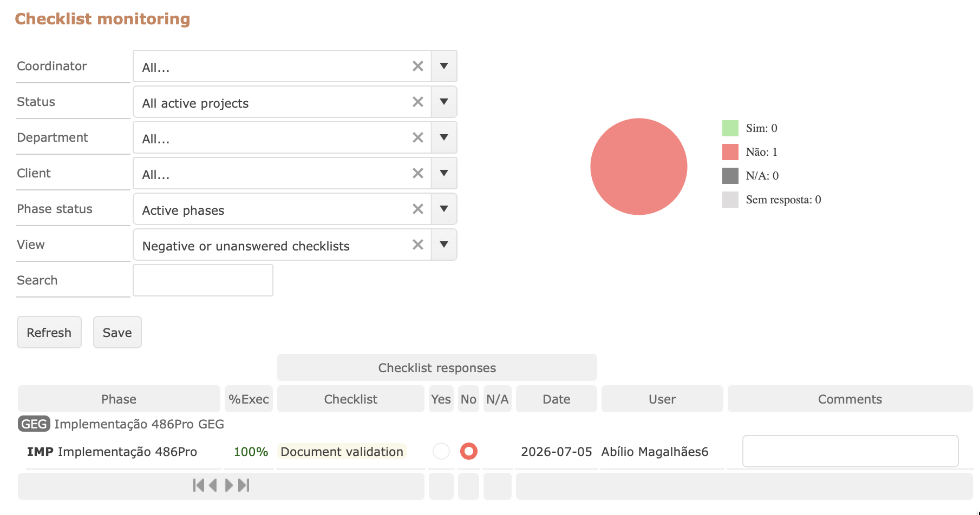980x515 pixels.
Task: Click the Refresh button
Action: click(x=49, y=332)
